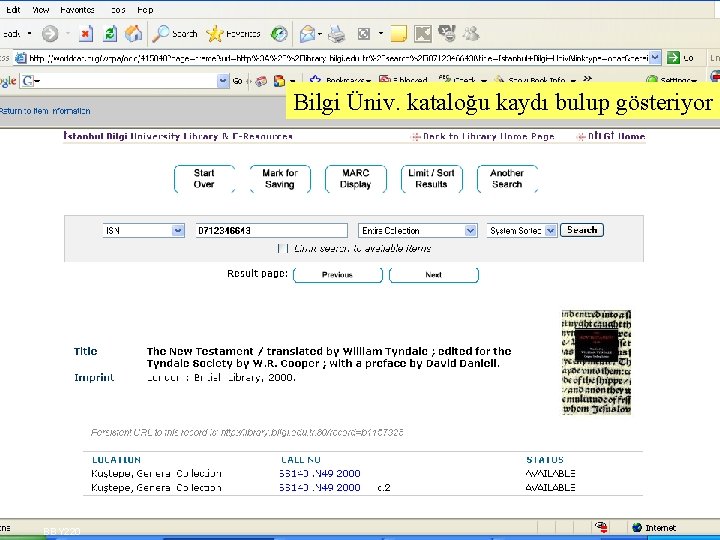Click the New Testament book cover thumbnail
This screenshot has width=720, height=540.
596,362
